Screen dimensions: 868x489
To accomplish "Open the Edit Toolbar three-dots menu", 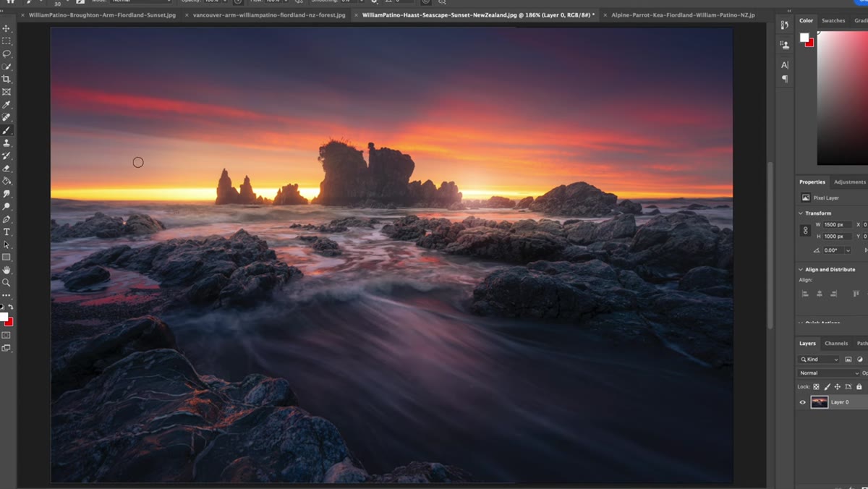I will point(7,295).
